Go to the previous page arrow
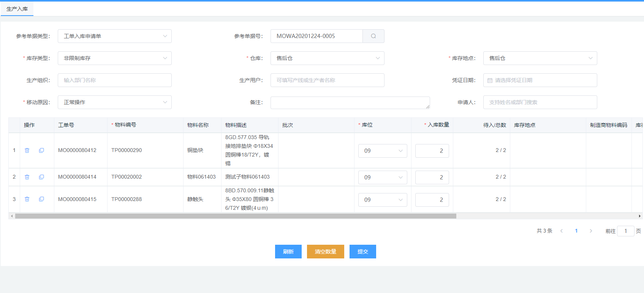Viewport: 644px width, 293px height. [562, 231]
